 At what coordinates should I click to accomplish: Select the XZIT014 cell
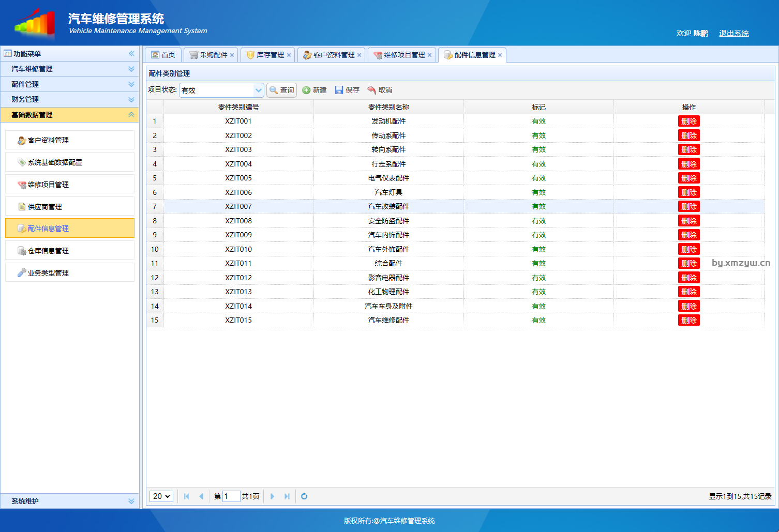tap(238, 306)
